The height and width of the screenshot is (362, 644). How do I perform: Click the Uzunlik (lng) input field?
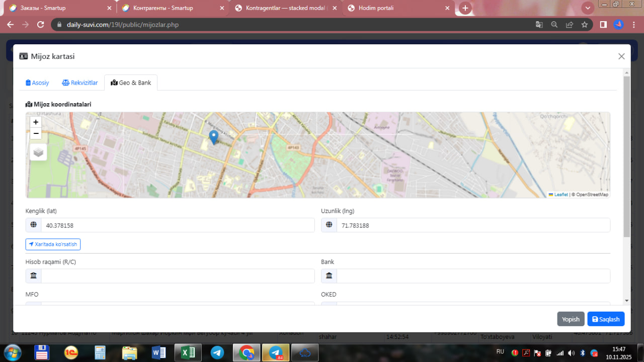coord(472,226)
